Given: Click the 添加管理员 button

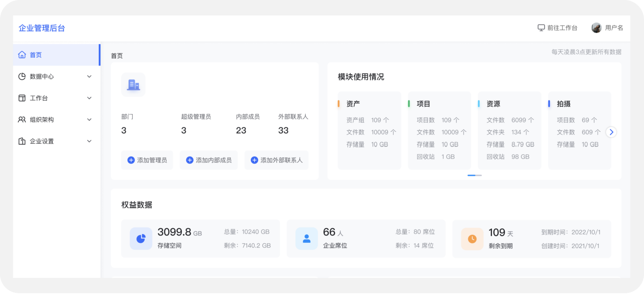Looking at the screenshot, I should 147,160.
